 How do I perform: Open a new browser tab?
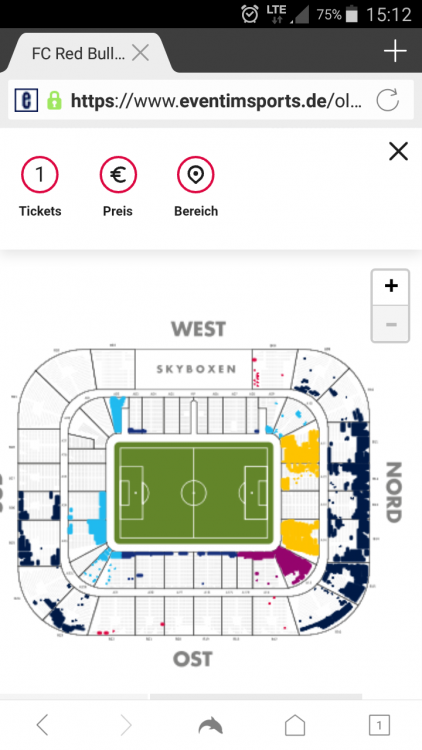(395, 51)
